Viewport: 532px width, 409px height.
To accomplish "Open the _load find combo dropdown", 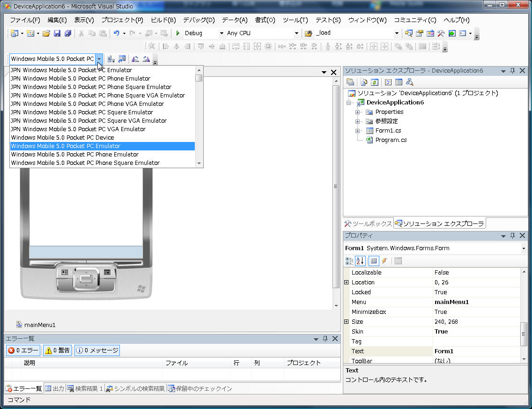I will (x=397, y=33).
